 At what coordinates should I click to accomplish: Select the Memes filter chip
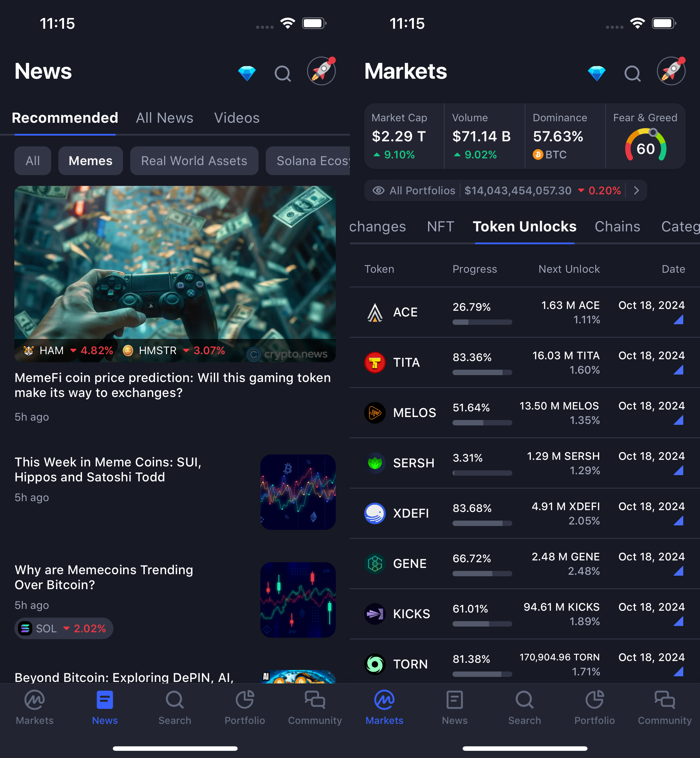pos(91,161)
